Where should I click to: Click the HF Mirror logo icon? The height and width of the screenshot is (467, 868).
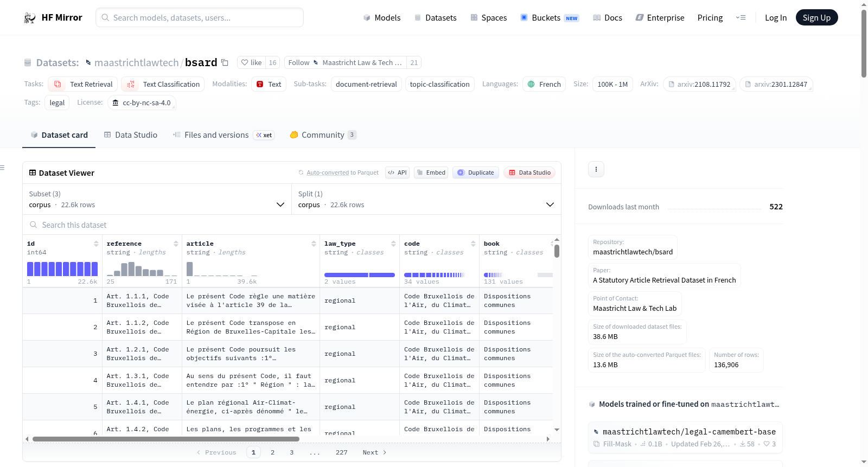[30, 18]
